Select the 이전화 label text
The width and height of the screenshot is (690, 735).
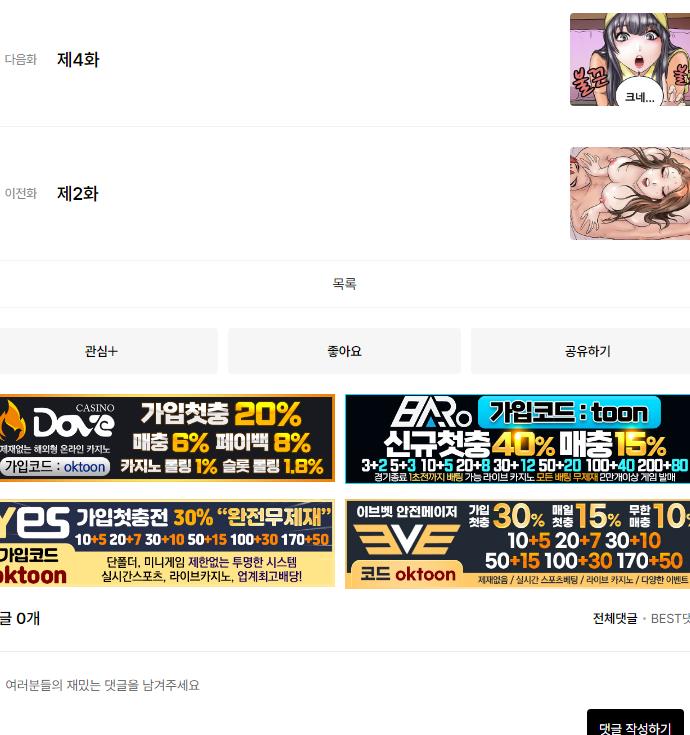click(x=21, y=194)
